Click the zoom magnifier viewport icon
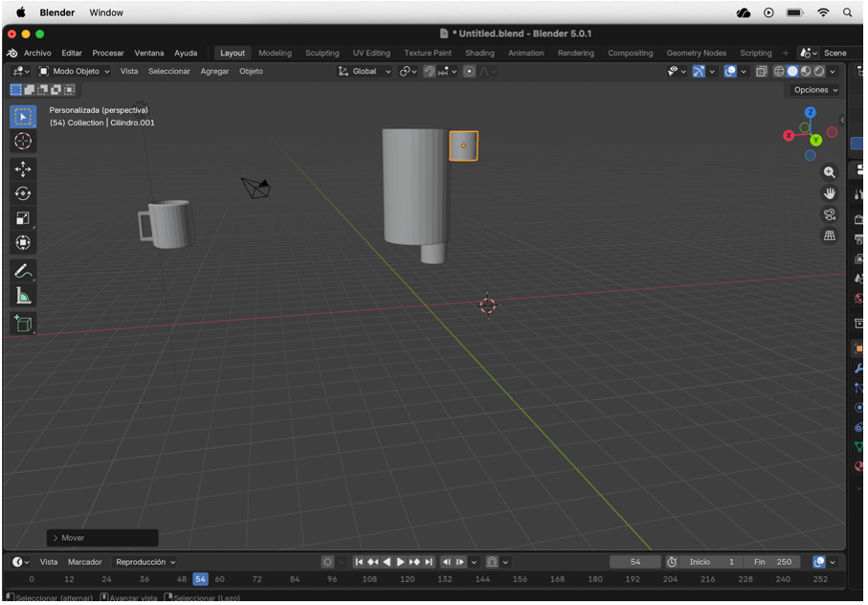 (830, 172)
